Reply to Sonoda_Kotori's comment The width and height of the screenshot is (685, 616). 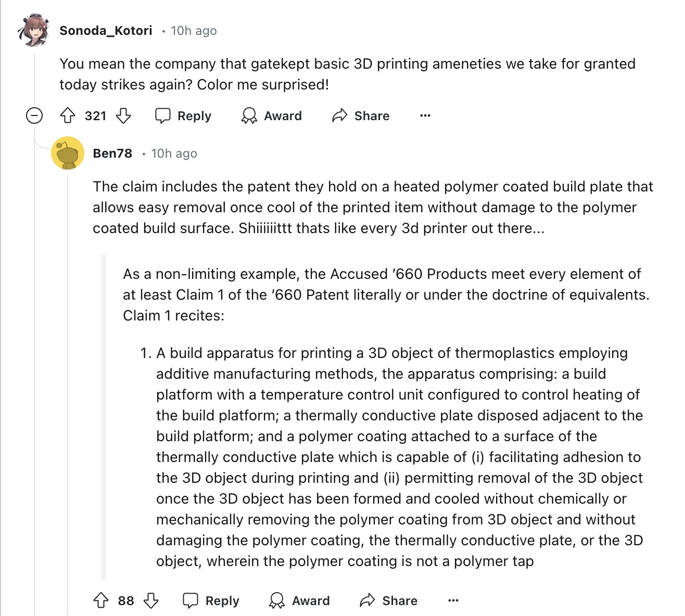184,115
